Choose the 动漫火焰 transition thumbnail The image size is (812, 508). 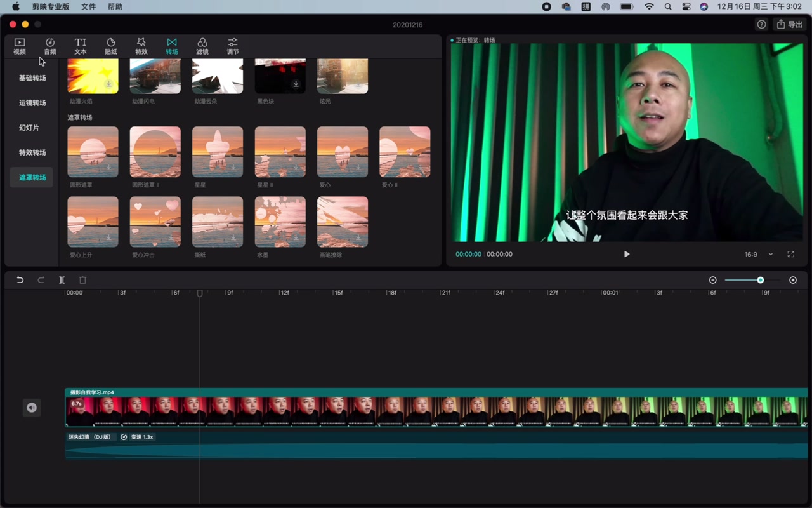tap(93, 76)
